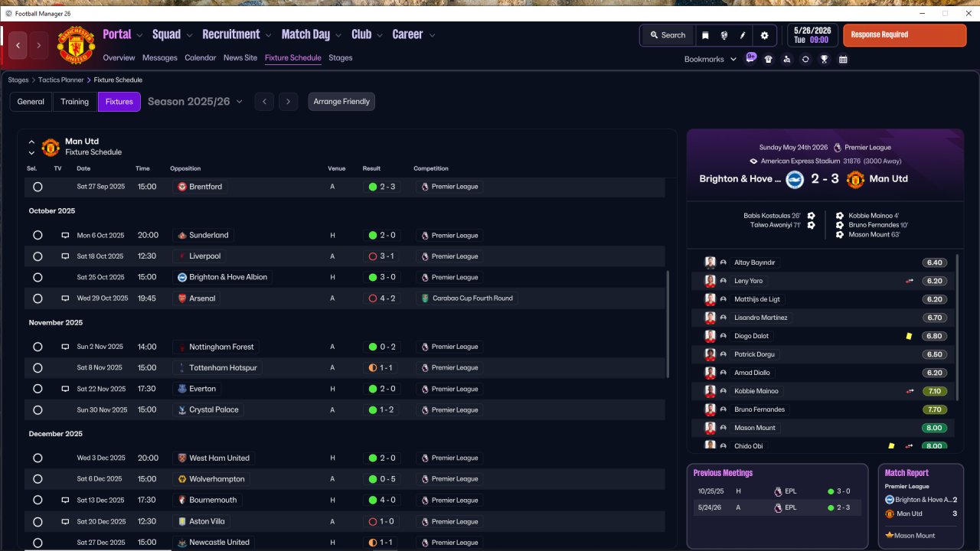980x551 pixels.
Task: Select the Aston Villa fixture radio button
Action: 38,521
